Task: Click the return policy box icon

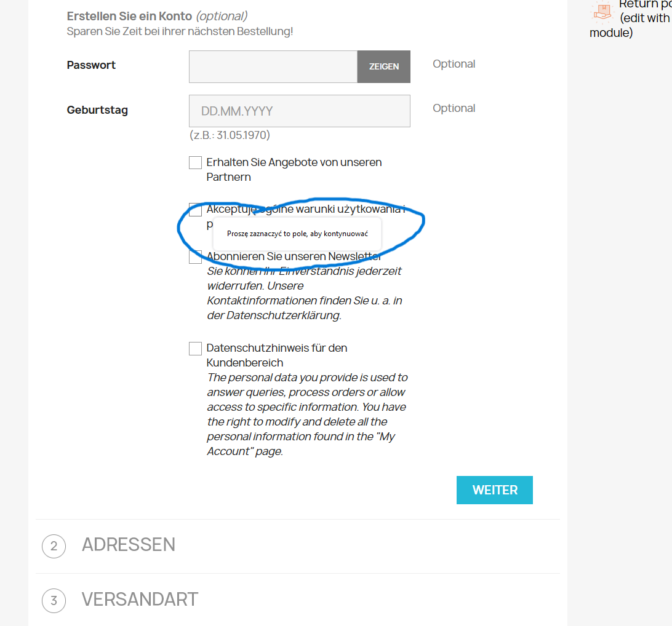Action: (602, 10)
